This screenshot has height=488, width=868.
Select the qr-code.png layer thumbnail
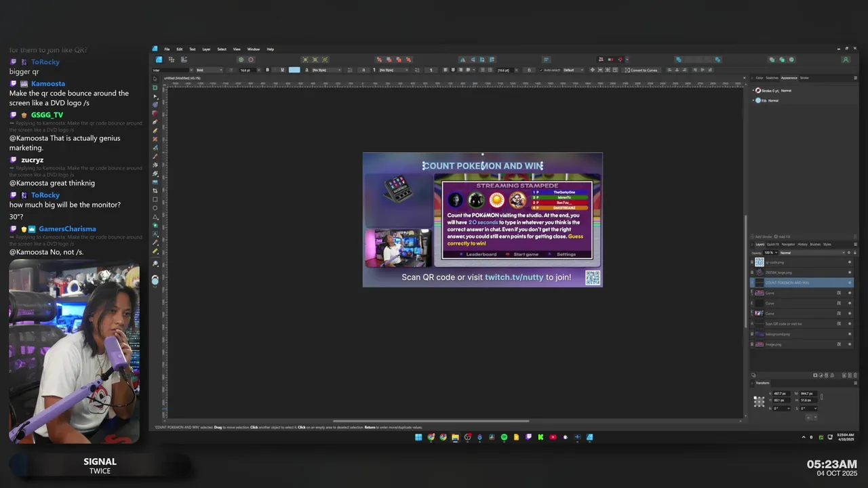[759, 262]
